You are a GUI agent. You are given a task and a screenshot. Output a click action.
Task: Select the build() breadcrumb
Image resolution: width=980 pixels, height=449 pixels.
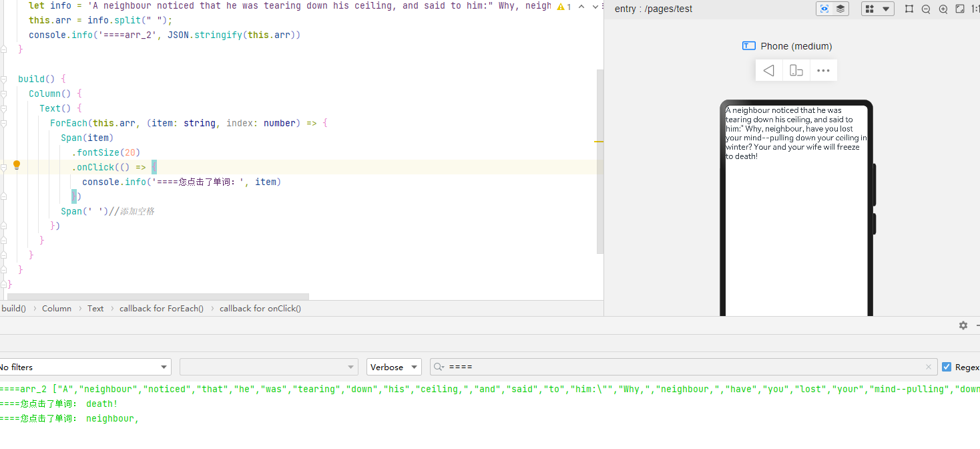tap(13, 308)
